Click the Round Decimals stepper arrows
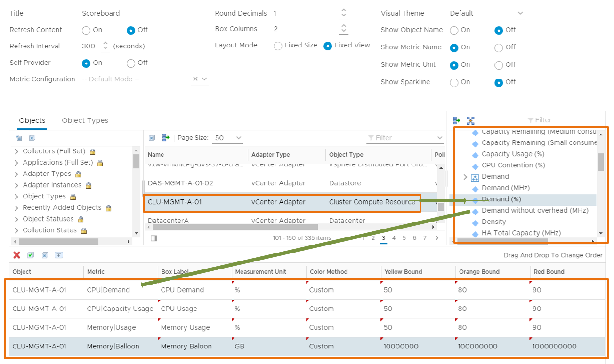 pyautogui.click(x=344, y=13)
